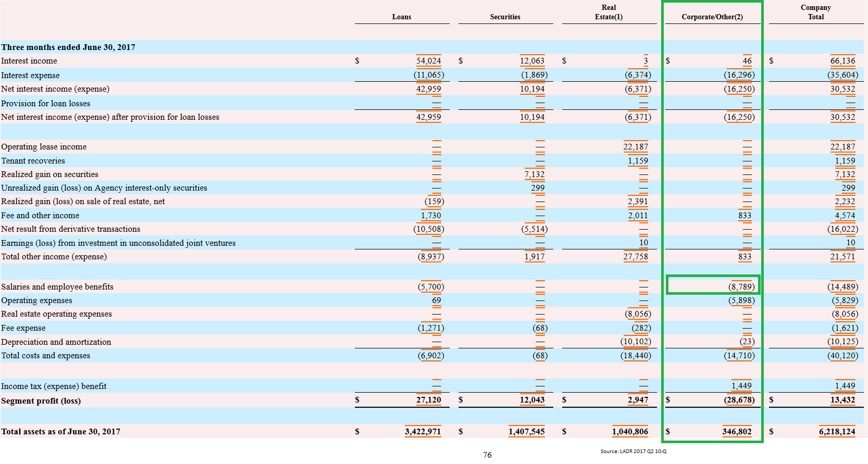868x464 pixels.
Task: Select the 'Tenant recoveries' row label
Action: point(33,161)
